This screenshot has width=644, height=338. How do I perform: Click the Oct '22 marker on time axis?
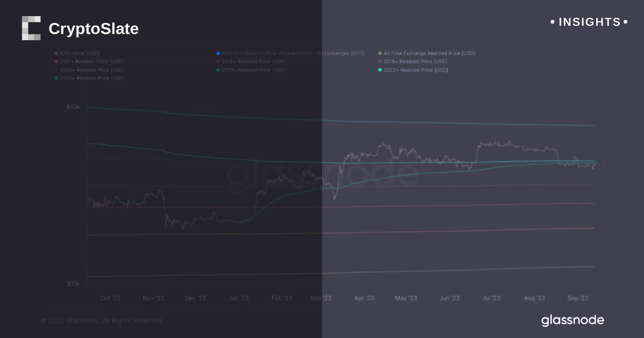pos(110,298)
